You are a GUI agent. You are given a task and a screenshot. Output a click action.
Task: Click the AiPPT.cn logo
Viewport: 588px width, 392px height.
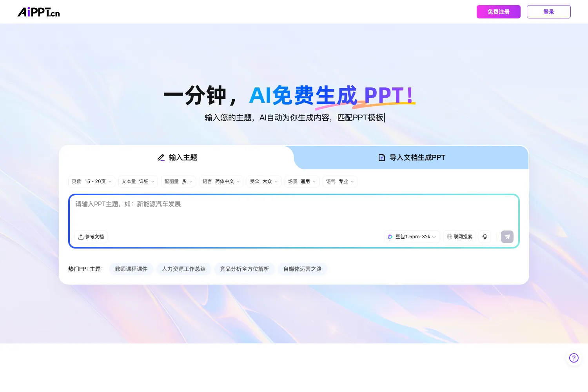coord(38,12)
